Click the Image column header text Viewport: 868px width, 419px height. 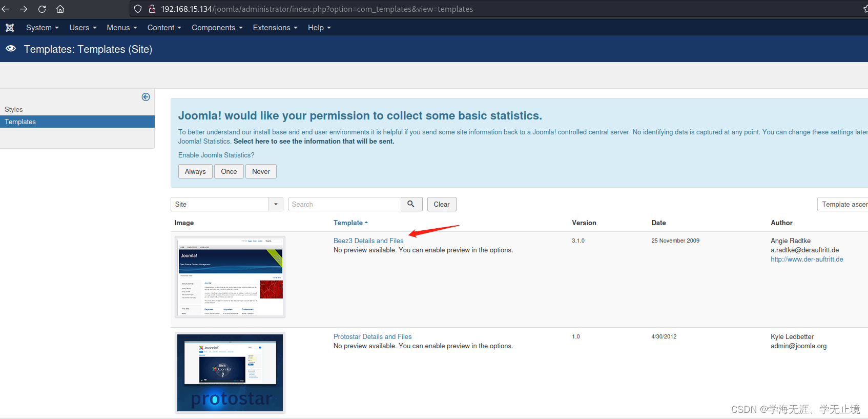pos(184,223)
